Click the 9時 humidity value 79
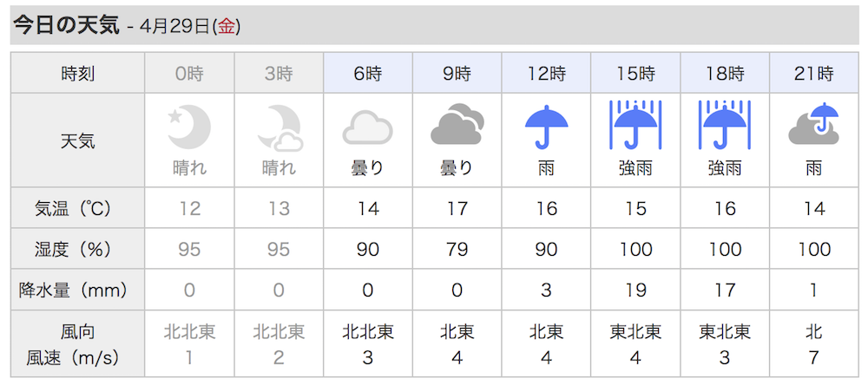The height and width of the screenshot is (385, 868). click(457, 250)
